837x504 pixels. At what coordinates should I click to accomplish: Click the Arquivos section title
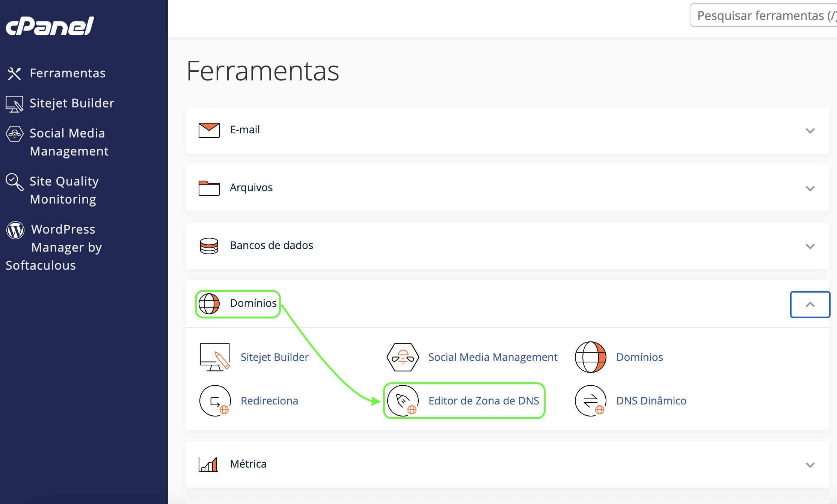[251, 187]
